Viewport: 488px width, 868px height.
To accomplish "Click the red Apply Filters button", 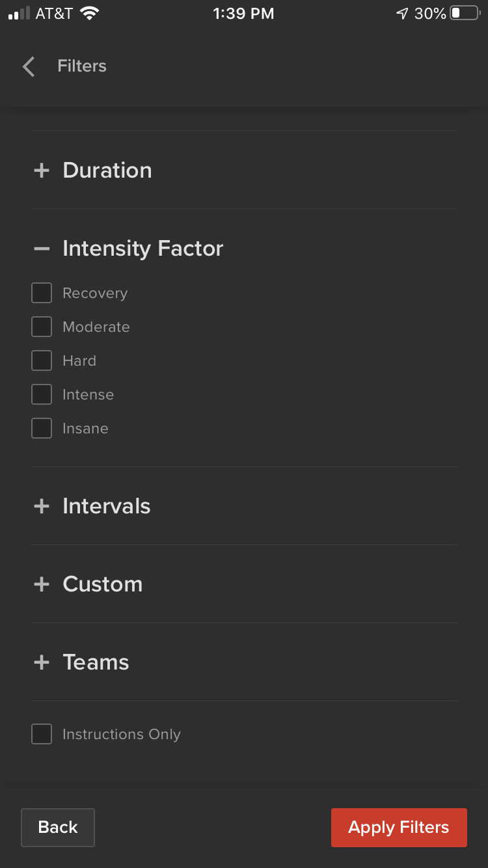I will (x=399, y=828).
